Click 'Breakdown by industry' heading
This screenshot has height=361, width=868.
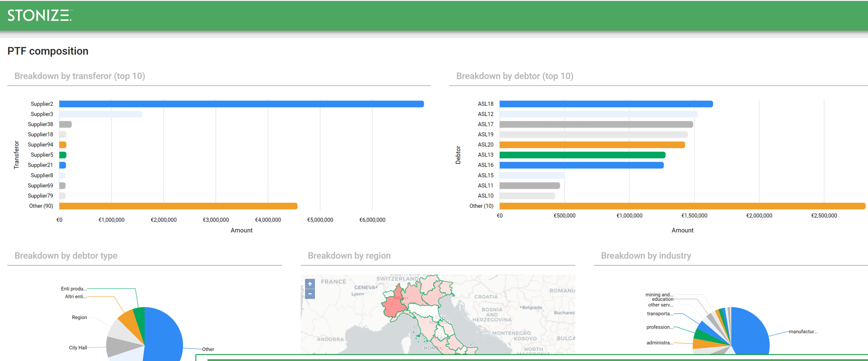pyautogui.click(x=646, y=256)
